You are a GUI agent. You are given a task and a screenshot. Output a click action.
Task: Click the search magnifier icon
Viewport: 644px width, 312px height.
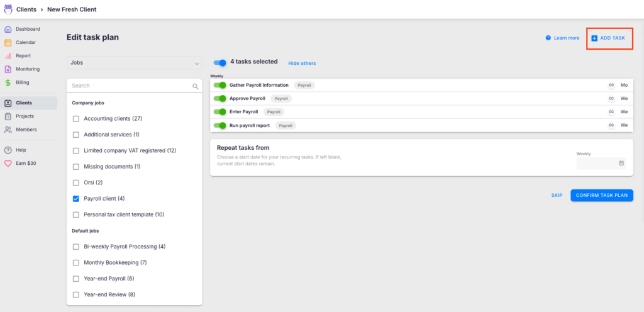195,86
